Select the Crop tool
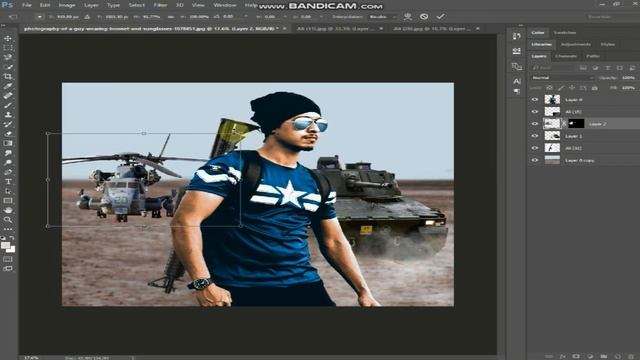Viewport: 640px width, 360px height. point(8,76)
